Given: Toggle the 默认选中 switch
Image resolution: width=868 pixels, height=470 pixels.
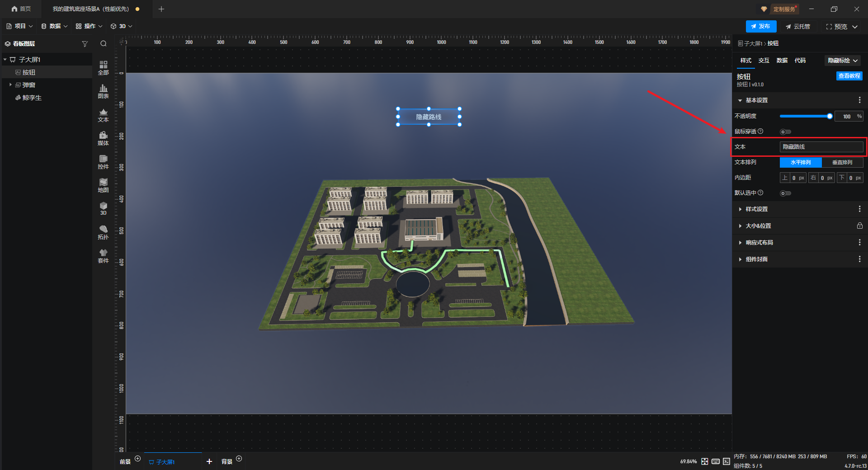Looking at the screenshot, I should click(785, 193).
